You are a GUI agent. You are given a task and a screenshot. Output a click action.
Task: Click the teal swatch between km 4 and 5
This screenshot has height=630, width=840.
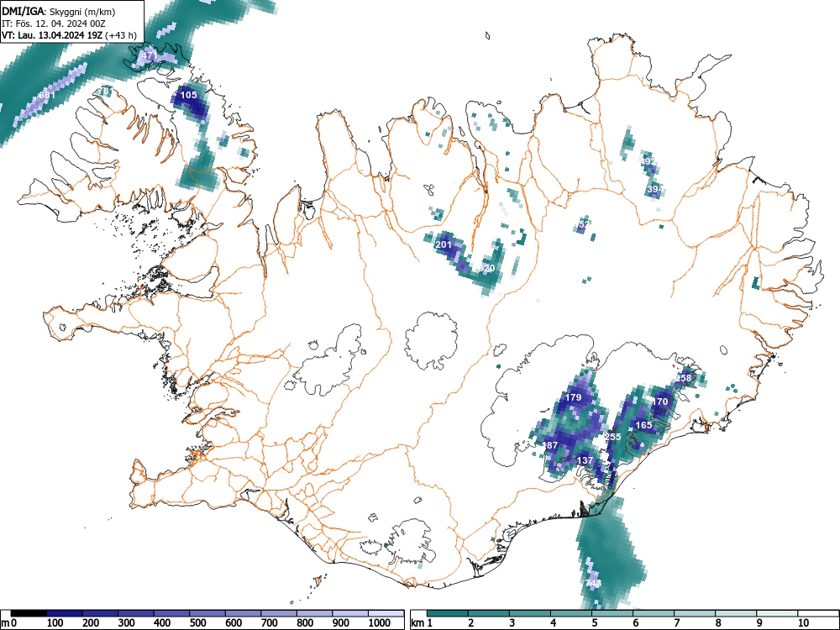click(x=571, y=613)
